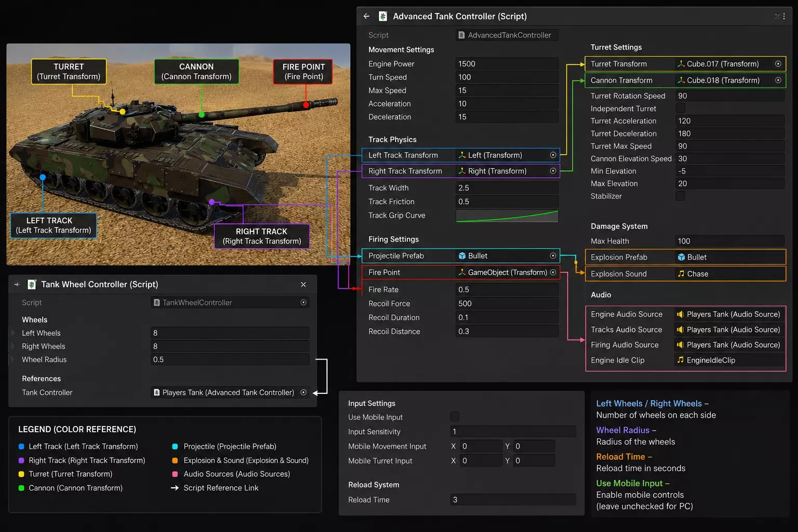
Task: Click transform icon of Cube.018 field
Action: click(681, 80)
